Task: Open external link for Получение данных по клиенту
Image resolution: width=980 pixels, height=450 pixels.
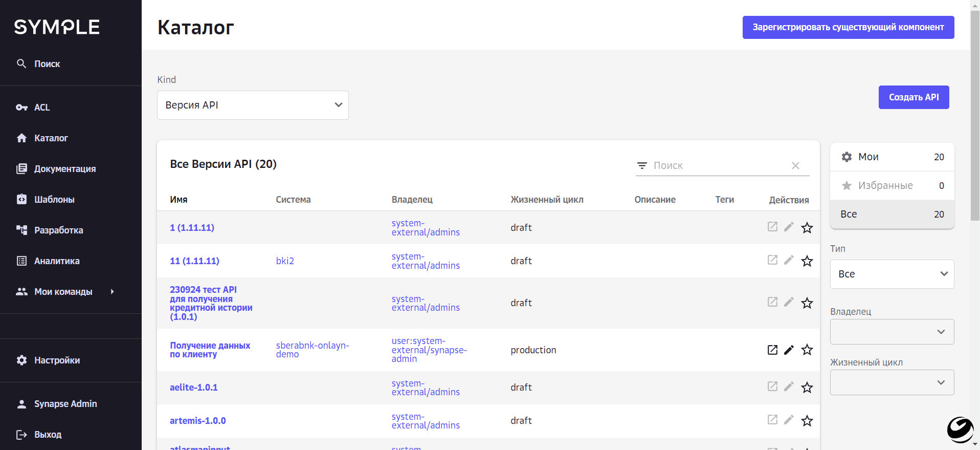Action: (x=772, y=350)
